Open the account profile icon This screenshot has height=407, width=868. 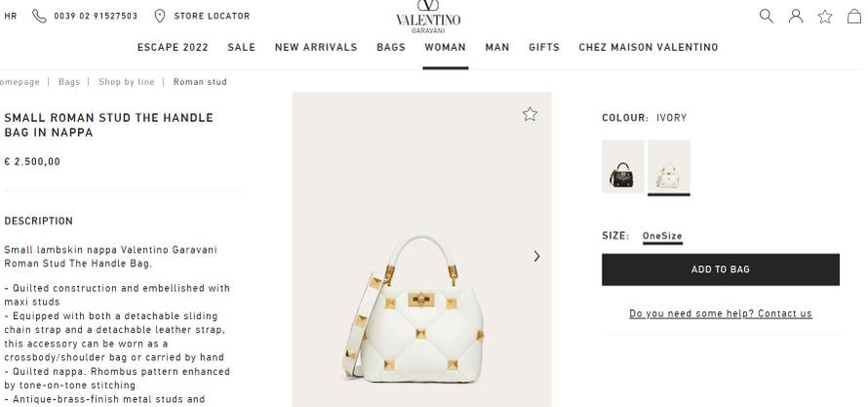(x=796, y=16)
